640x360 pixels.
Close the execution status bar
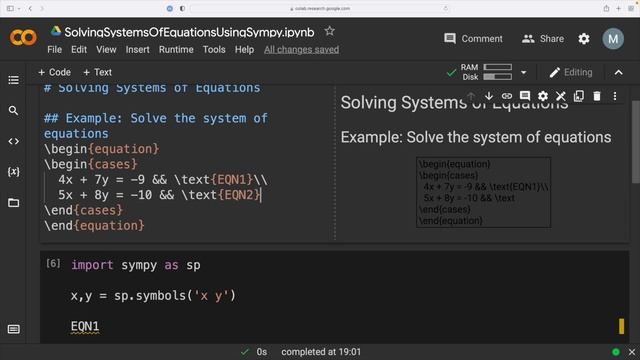point(632,352)
